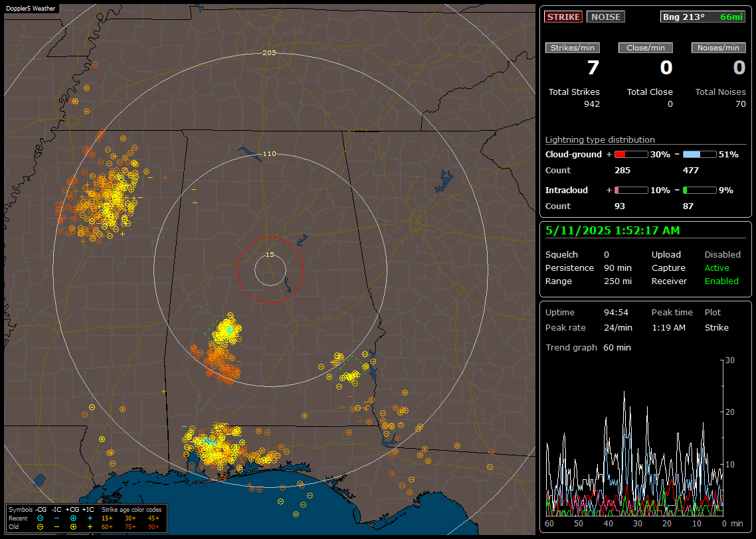Click the positive Intracloud pink percentage bar
The image size is (756, 539).
tap(631, 191)
